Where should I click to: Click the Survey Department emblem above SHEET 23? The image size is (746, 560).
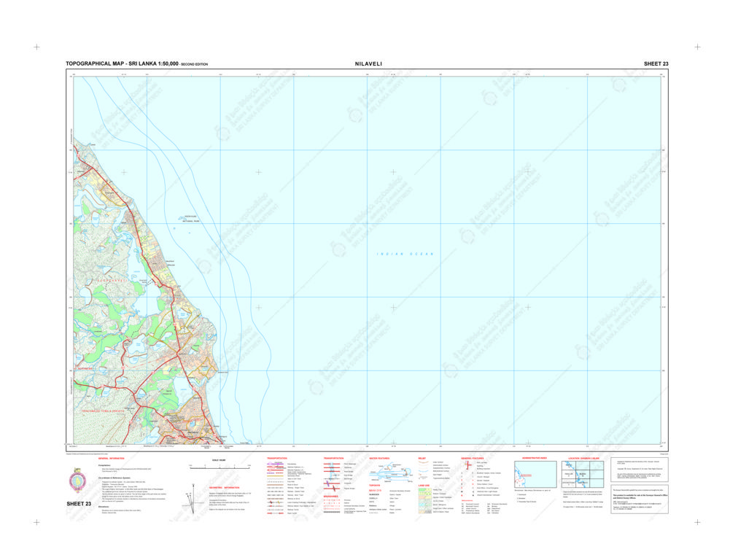pyautogui.click(x=77, y=480)
